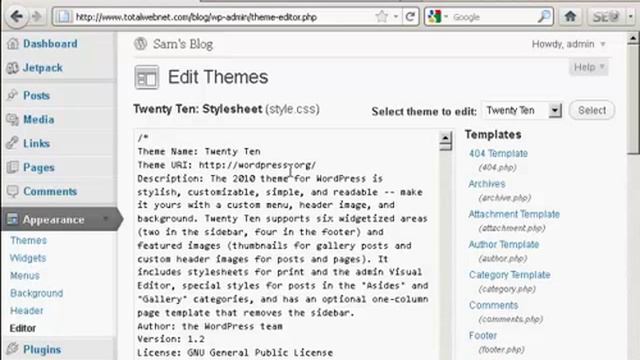Click the Plugins plug icon
This screenshot has height=360, width=640.
13,349
